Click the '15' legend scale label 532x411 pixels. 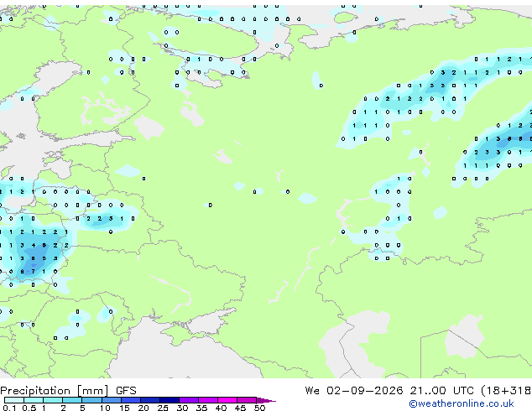(x=124, y=408)
